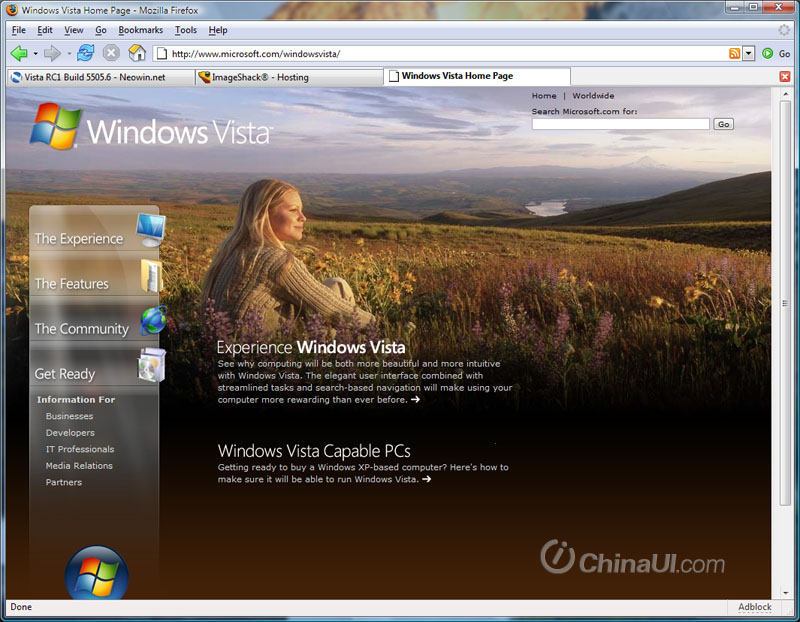Click the software box icon beside Get Ready
Viewport: 800px width, 622px height.
(x=152, y=365)
